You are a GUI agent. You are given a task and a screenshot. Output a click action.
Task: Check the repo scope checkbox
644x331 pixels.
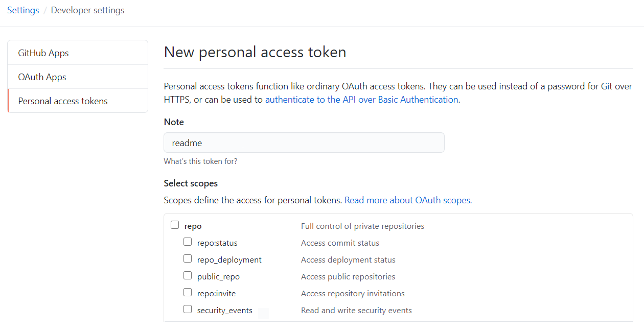click(175, 224)
